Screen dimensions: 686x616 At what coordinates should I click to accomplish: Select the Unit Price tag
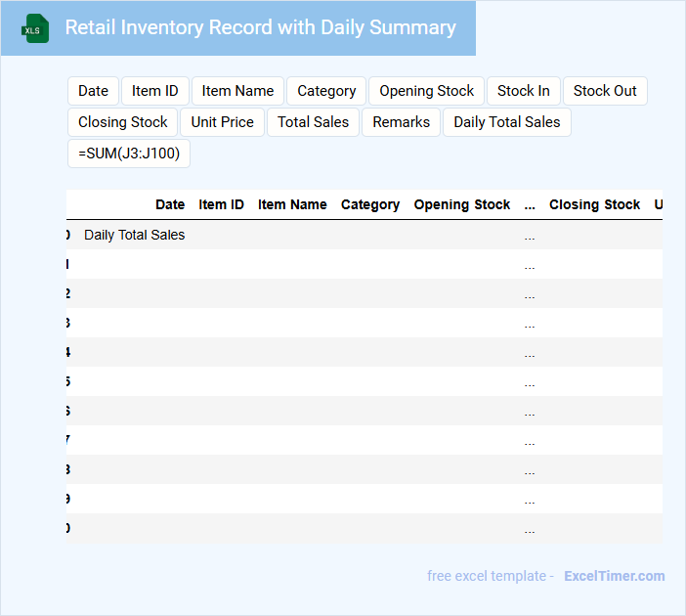(x=222, y=122)
